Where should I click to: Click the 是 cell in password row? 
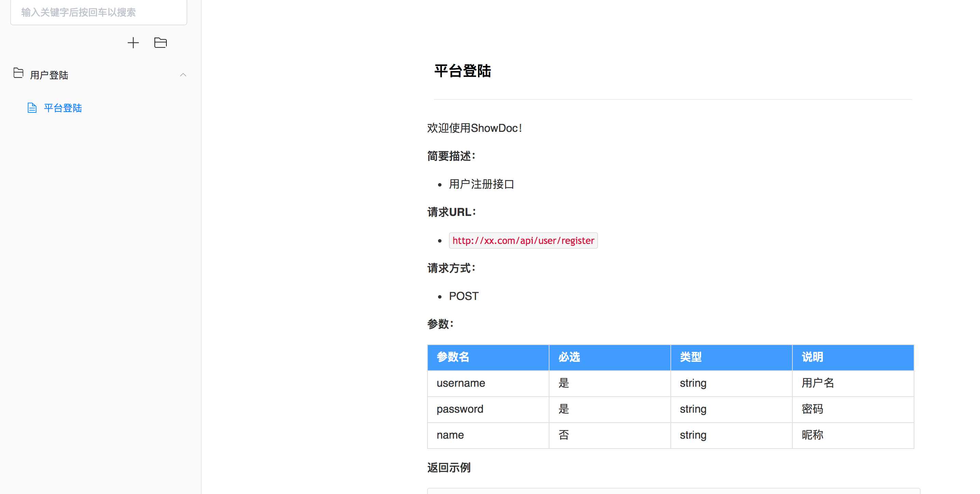(x=610, y=410)
